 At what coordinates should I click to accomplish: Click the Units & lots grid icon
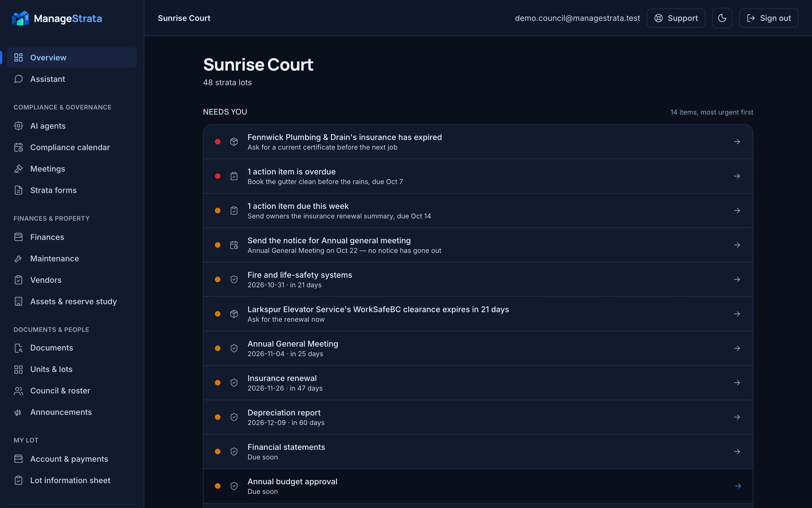coord(18,369)
